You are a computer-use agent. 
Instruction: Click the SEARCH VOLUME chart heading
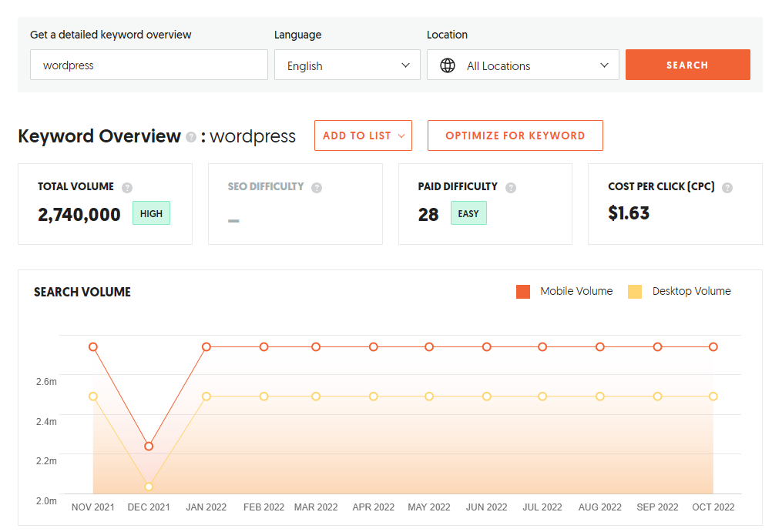(x=82, y=292)
